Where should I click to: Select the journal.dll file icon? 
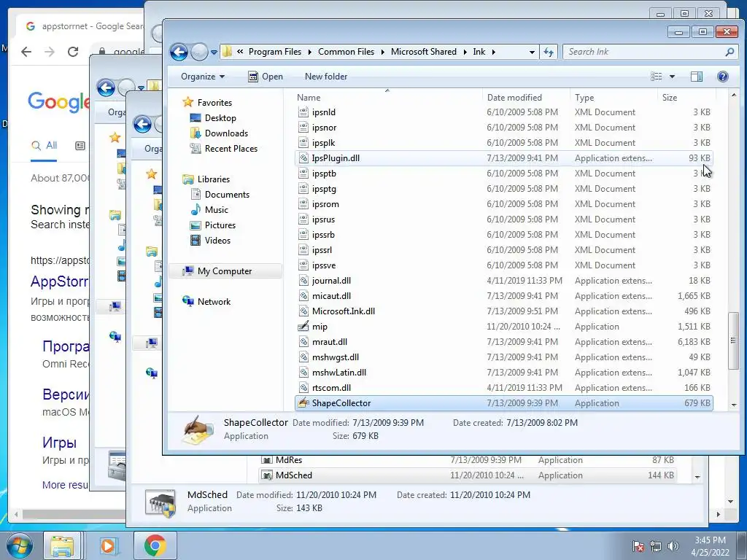303,281
